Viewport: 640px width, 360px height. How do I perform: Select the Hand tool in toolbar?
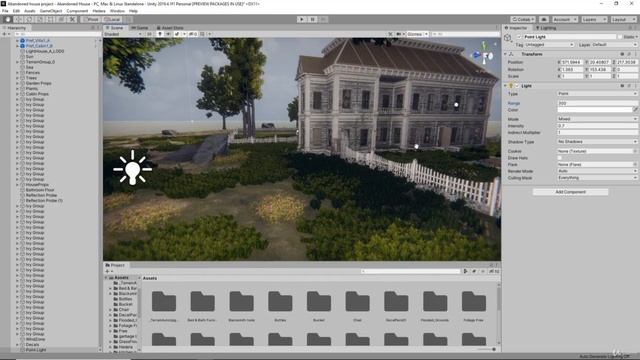pos(8,19)
